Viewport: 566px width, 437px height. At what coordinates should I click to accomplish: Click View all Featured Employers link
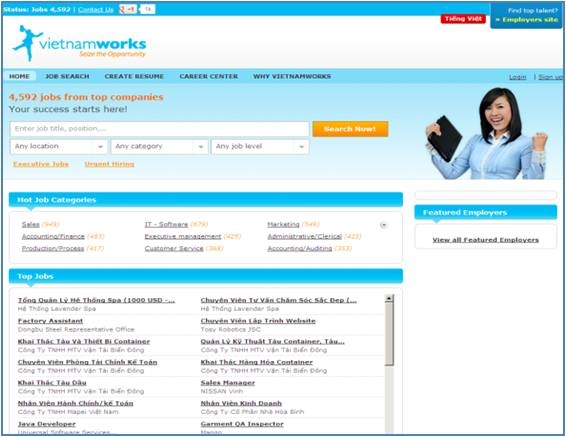coord(486,240)
